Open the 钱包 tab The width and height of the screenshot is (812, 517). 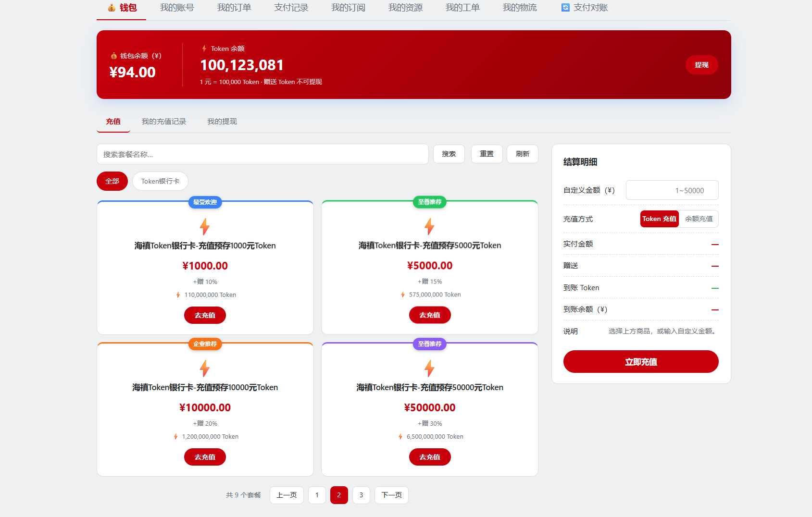point(122,8)
